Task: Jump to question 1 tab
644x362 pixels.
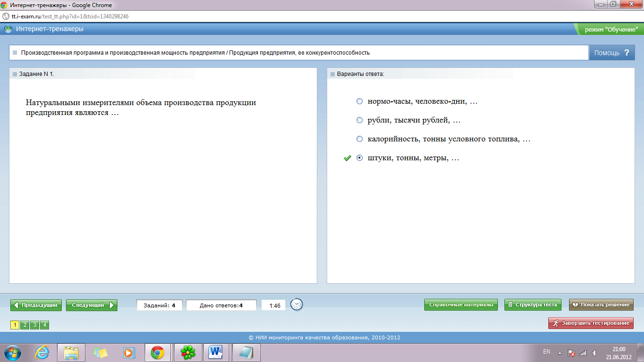Action: point(15,325)
